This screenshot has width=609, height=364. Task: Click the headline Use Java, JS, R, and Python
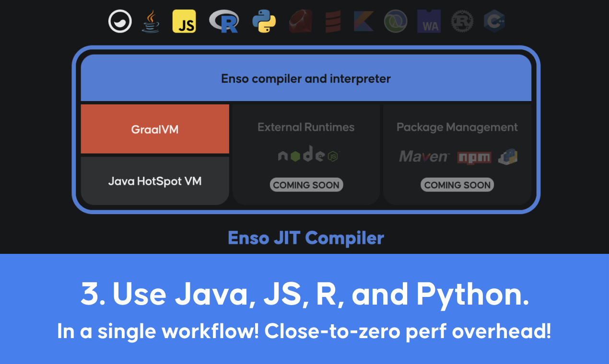tap(305, 295)
